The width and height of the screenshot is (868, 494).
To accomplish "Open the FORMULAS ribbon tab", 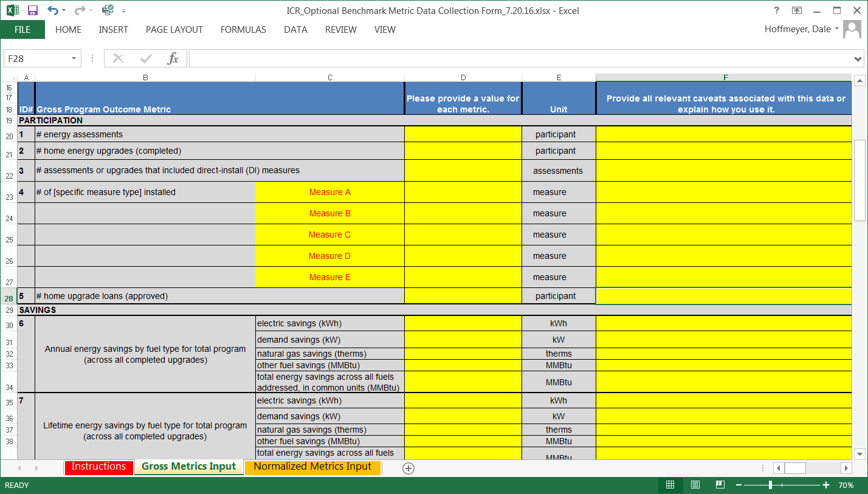I will [243, 30].
